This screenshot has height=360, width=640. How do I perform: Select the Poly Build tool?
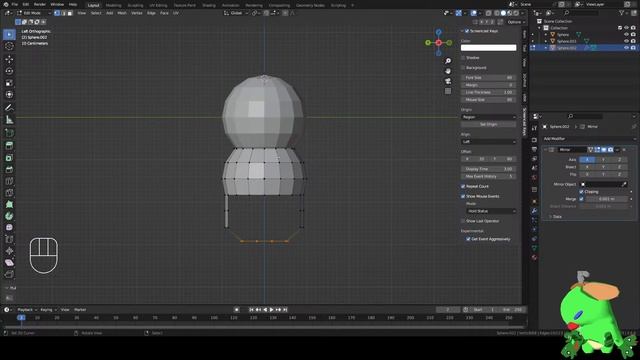point(9,204)
